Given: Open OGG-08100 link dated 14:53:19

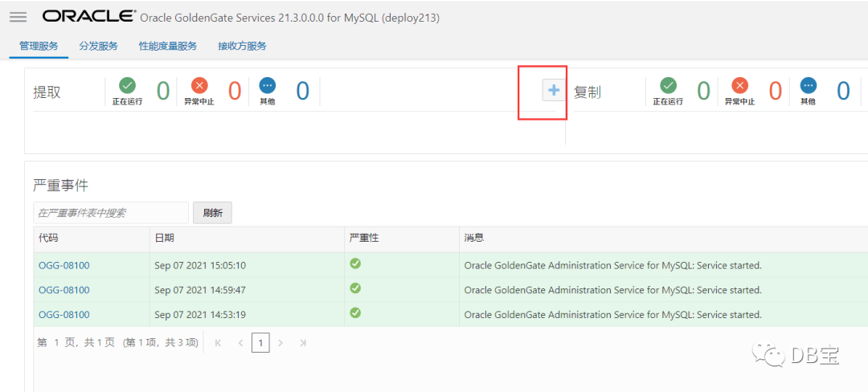Looking at the screenshot, I should [x=63, y=315].
